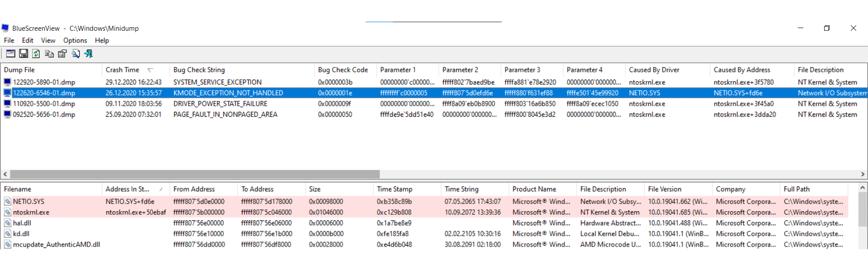Screen dimensions: 868x271
Task: Select the ntoskrnl.exe driver row
Action: coord(424,212)
